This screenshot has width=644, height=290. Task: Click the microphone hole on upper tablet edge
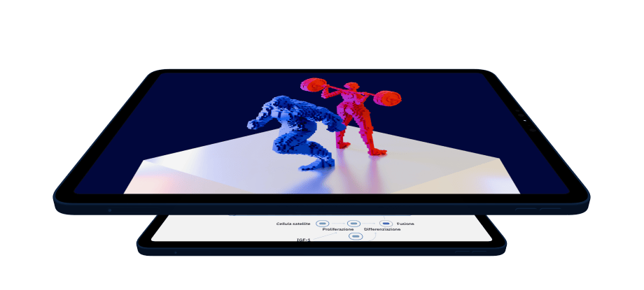click(x=109, y=210)
